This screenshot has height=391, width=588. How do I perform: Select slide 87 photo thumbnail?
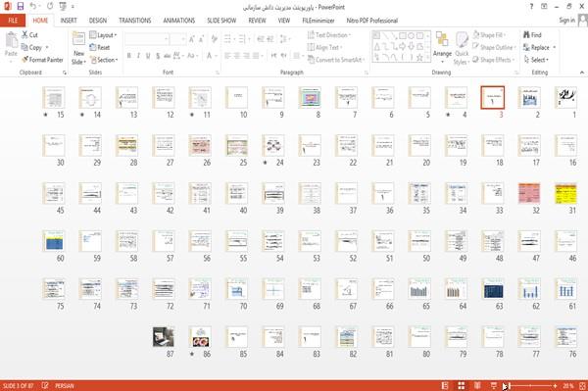[164, 337]
